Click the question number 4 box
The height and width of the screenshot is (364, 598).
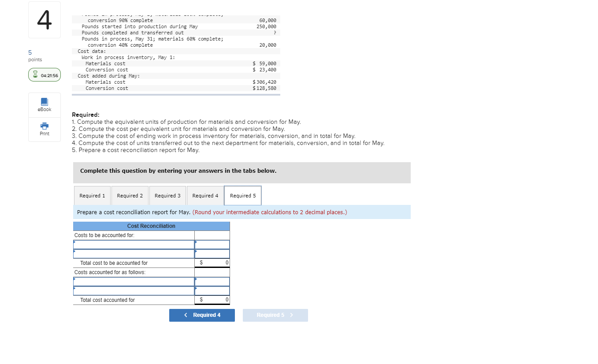click(x=44, y=19)
